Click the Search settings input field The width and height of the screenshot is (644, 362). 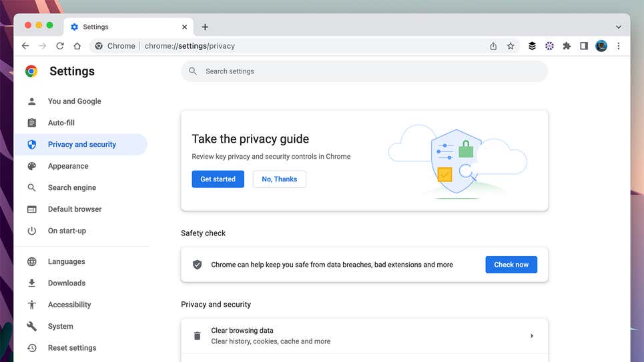click(365, 71)
